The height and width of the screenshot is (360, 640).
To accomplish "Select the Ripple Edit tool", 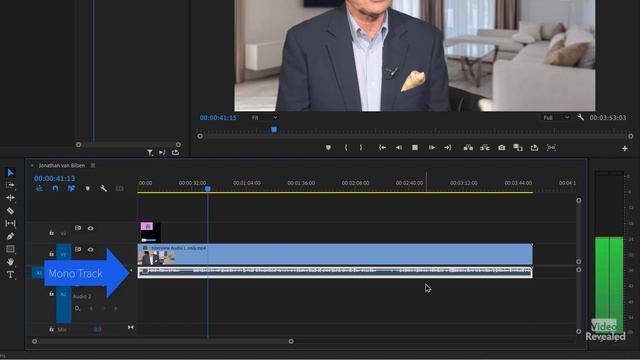I will point(10,198).
